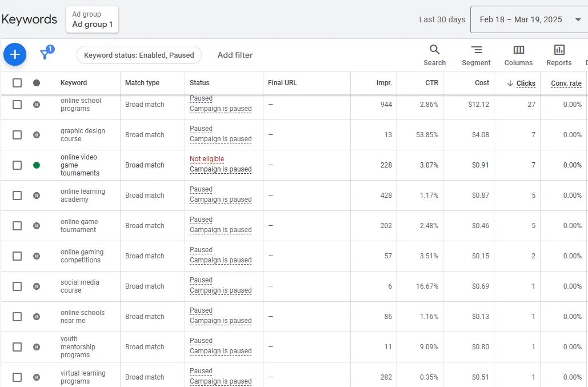Viewport: 588px width, 387px height.
Task: Open the Ad group 1 selector
Action: point(92,19)
